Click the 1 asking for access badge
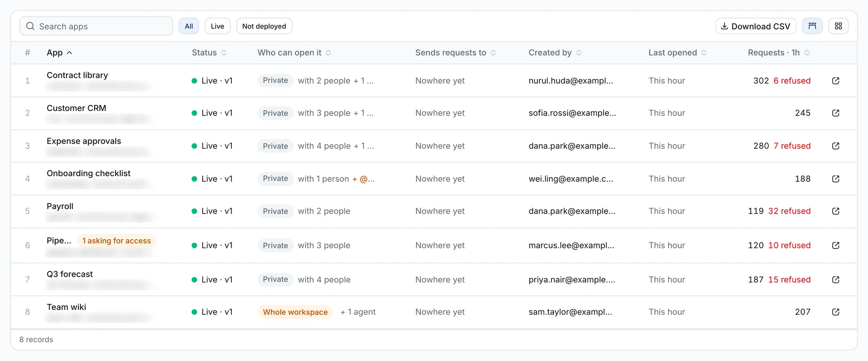 point(116,241)
